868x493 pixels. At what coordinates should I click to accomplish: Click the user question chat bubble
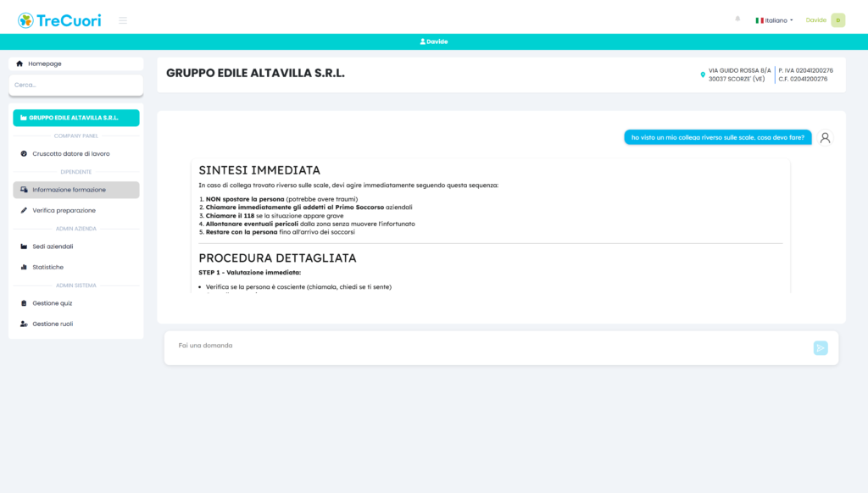coord(717,137)
